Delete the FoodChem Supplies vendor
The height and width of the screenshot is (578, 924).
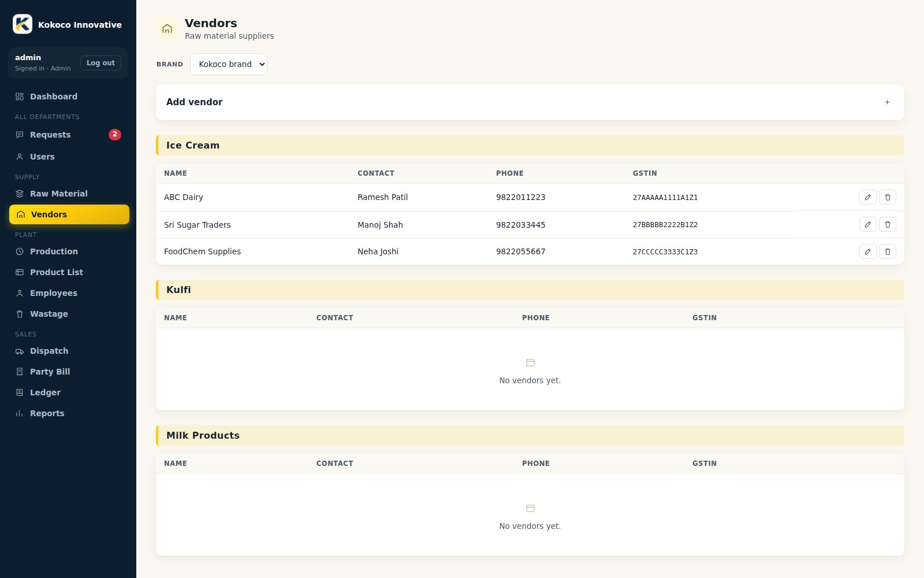tap(888, 251)
